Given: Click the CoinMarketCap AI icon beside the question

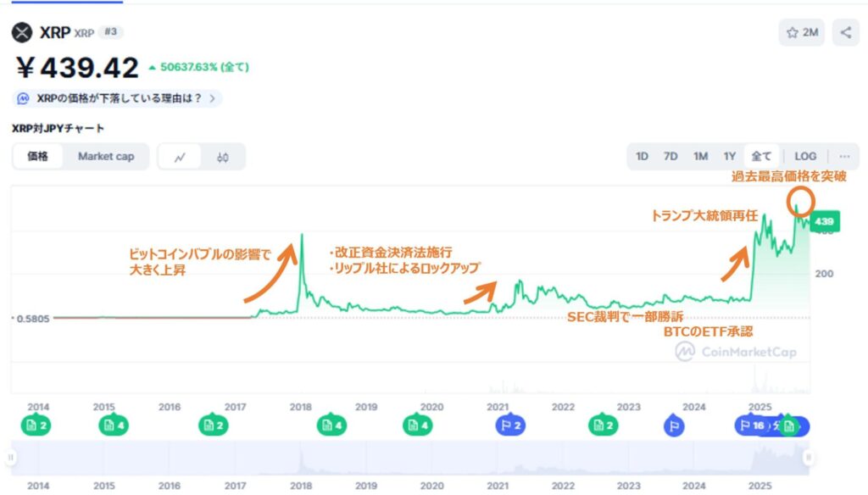Looking at the screenshot, I should (24, 98).
